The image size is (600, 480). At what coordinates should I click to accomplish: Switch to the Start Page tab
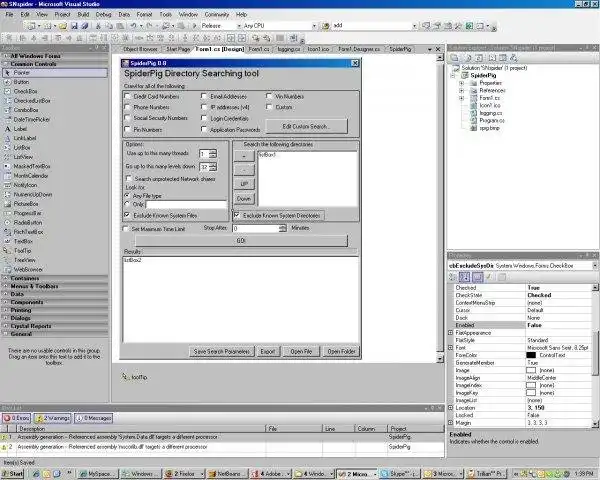[178, 49]
